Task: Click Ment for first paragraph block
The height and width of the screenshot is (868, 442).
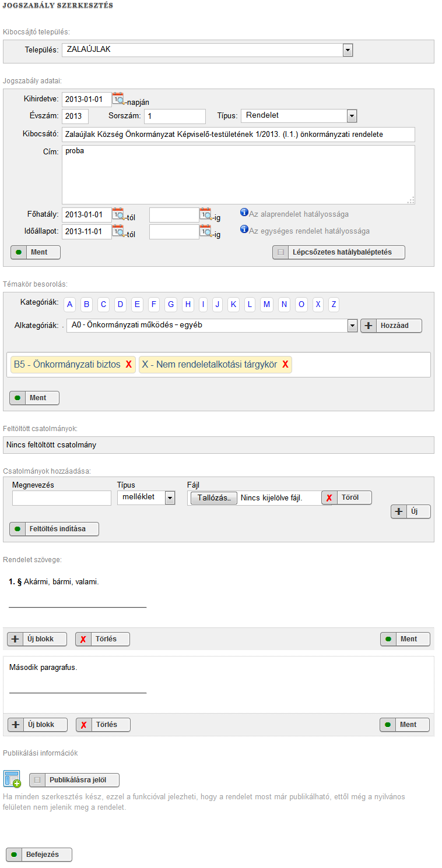Action: [x=405, y=639]
